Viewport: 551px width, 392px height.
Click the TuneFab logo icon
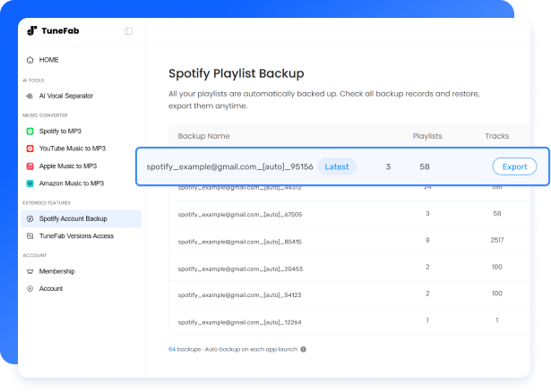click(32, 31)
